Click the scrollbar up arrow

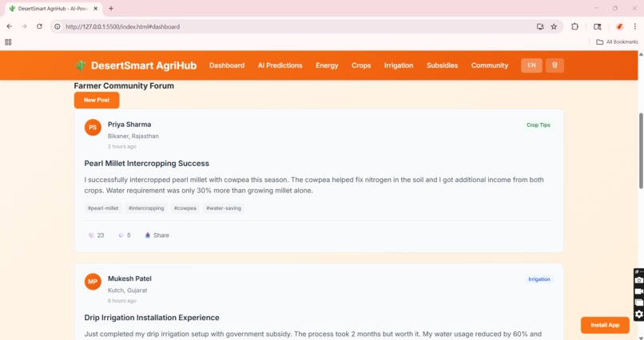pyautogui.click(x=641, y=53)
